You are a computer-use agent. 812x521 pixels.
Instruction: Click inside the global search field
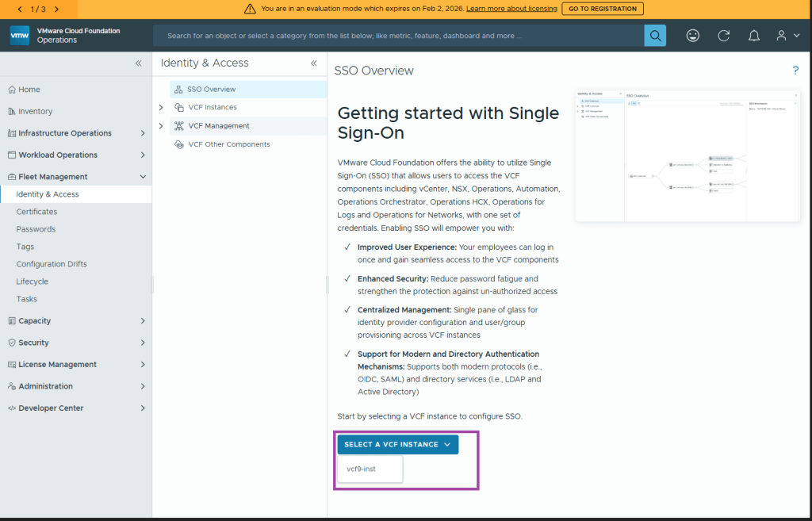pyautogui.click(x=396, y=36)
